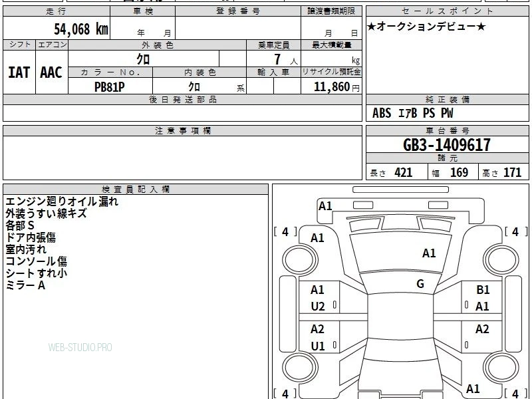532x399 pixels.
Task: Click the note 各部S
Action: [20, 225]
